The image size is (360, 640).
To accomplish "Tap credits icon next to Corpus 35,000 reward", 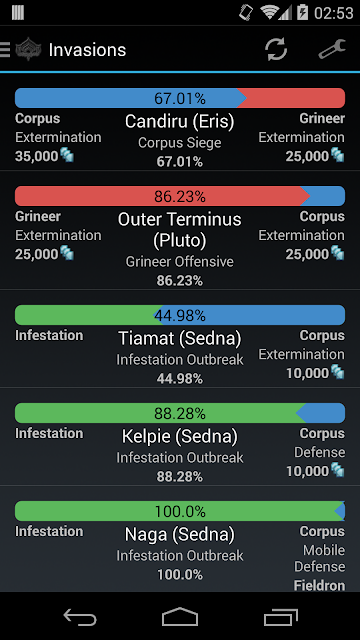I will [x=67, y=156].
